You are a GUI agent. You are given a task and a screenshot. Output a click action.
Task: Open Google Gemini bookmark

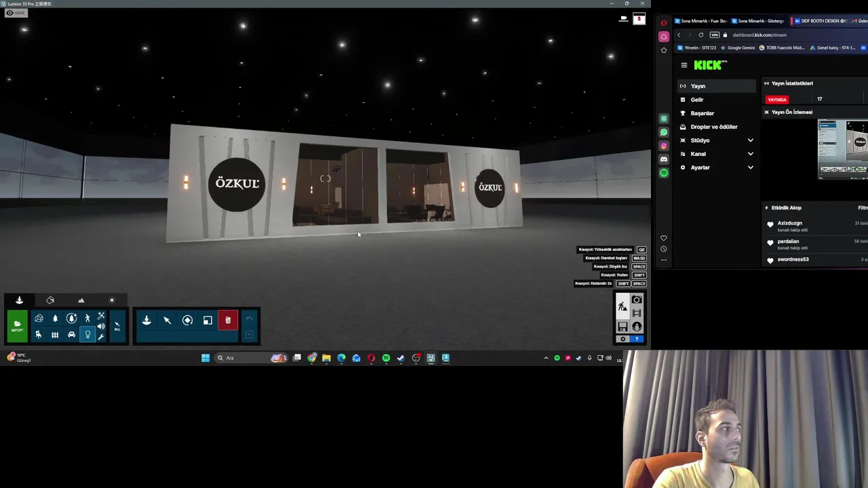738,48
